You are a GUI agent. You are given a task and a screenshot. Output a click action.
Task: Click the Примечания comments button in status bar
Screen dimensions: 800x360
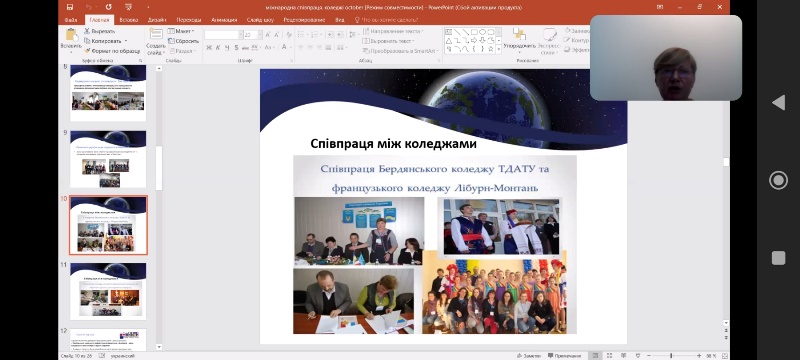(564, 355)
